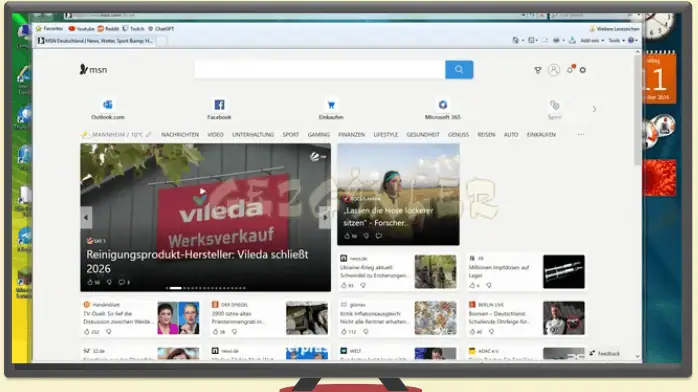
Task: Go to next carousel slide
Action: click(325, 218)
